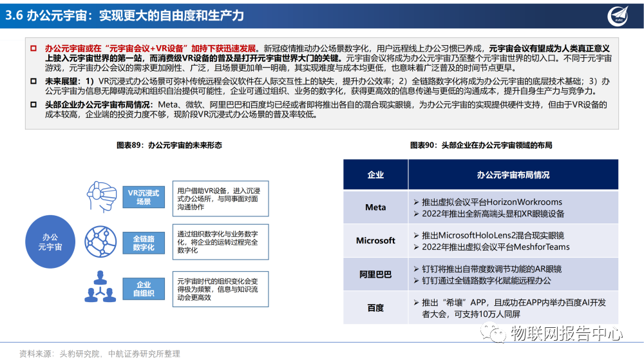The width and height of the screenshot is (644, 362).
Task: Click the line 钉钉通过全链路数字化赋能远程办公
Action: pyautogui.click(x=482, y=281)
